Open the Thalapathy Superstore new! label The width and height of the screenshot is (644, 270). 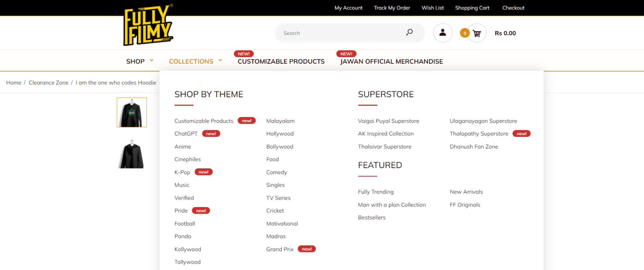[x=522, y=133]
